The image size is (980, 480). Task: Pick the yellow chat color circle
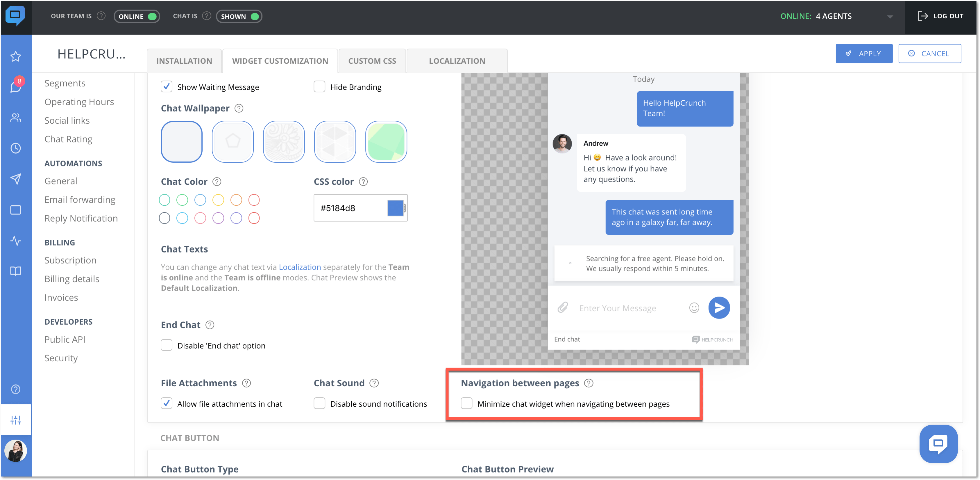coord(218,200)
